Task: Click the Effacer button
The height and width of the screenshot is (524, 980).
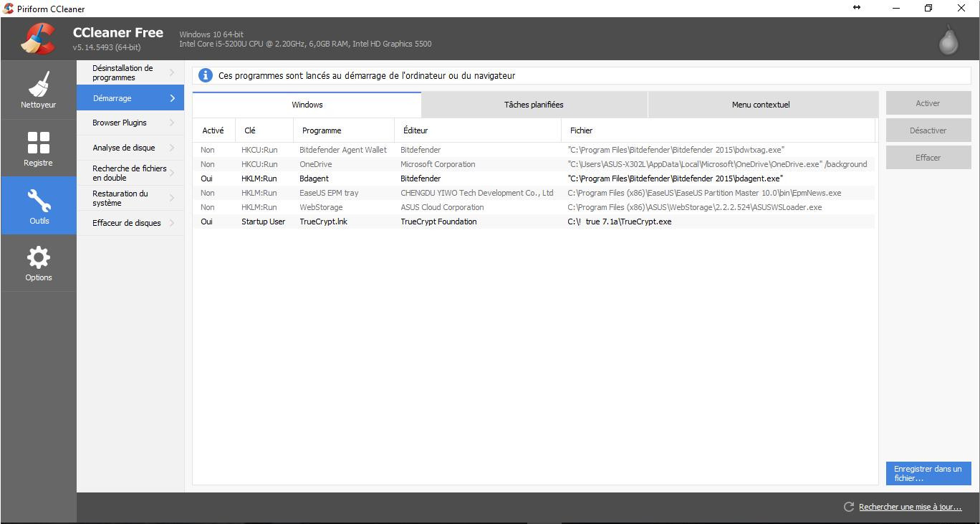Action: click(928, 158)
